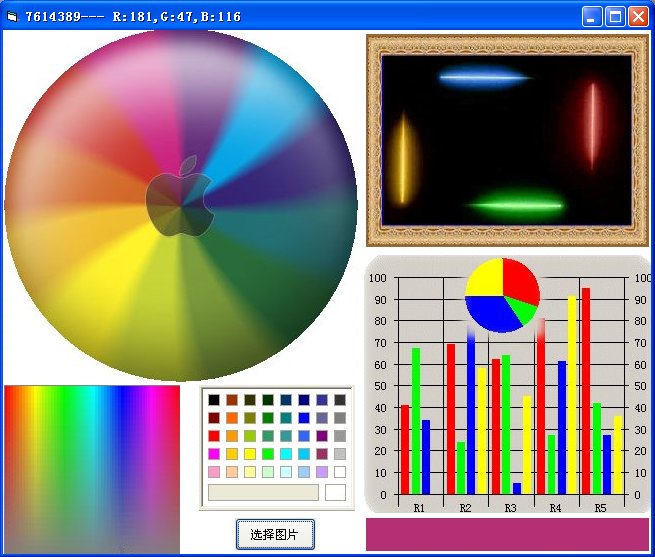Sample the rainbow gradient spectrum panel
Viewport: 655px width, 557px height.
[92, 469]
